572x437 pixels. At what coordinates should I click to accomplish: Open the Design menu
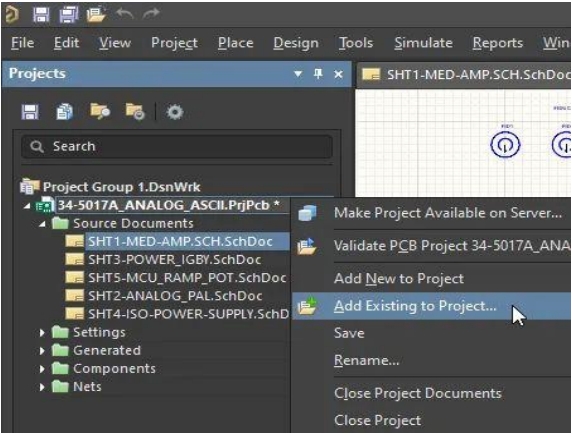(296, 43)
